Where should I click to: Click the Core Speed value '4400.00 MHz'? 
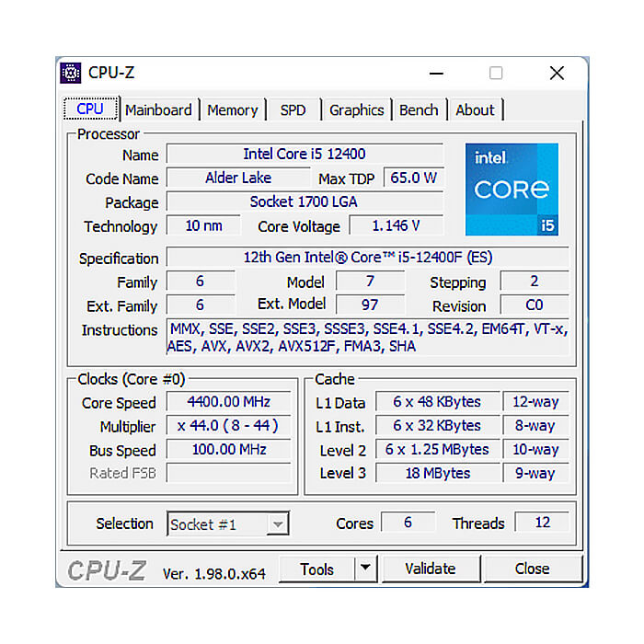228,402
